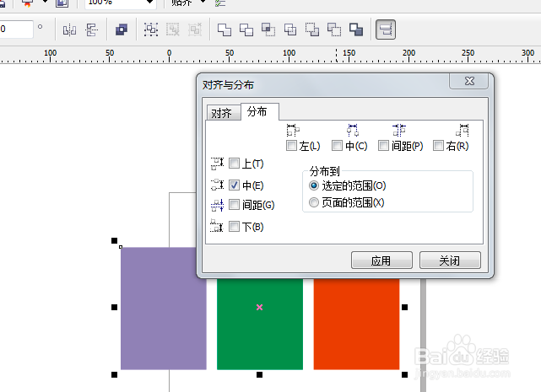Screen dimensions: 541x392
Task: Click the pink X selection center marker
Action: [x=259, y=307]
